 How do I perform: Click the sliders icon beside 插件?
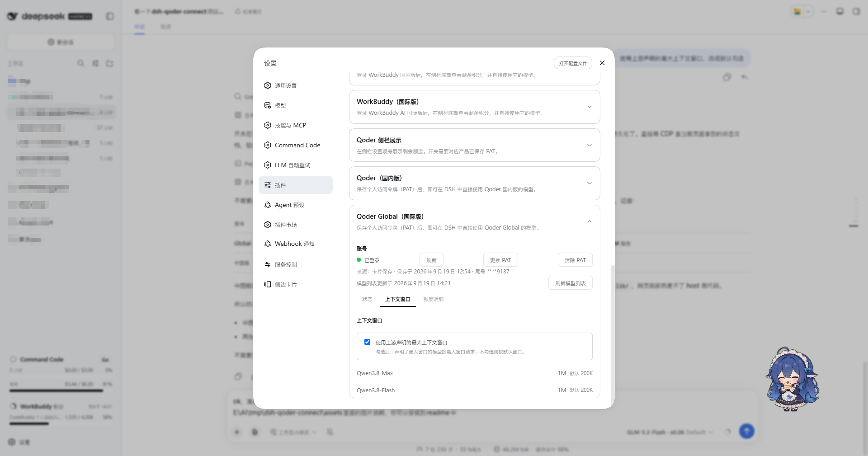pos(268,185)
